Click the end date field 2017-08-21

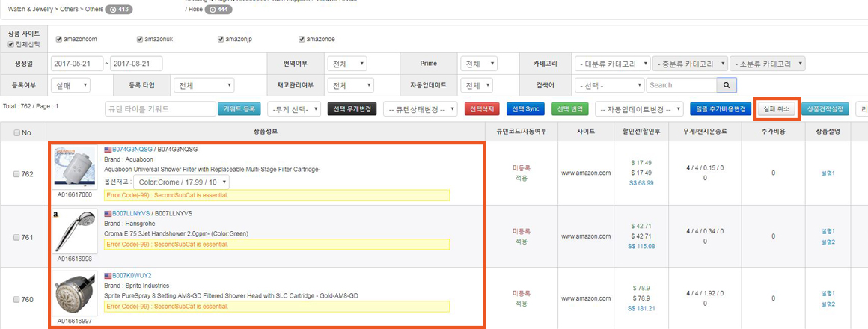coord(136,64)
